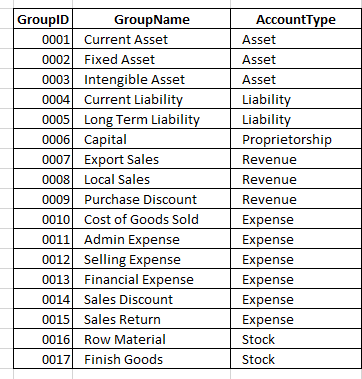This screenshot has width=362, height=379.
Task: Click the cell containing GroupID 0010
Action: [x=43, y=219]
